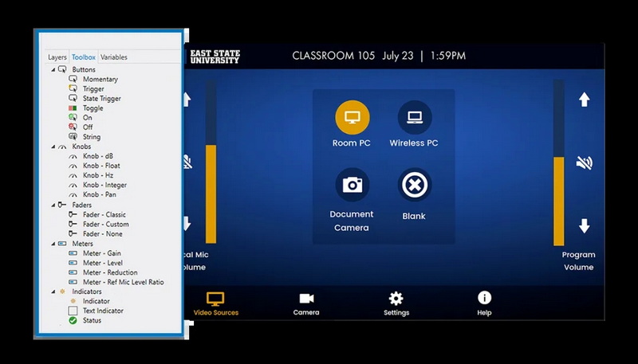Mute the Program Volume speaker
The image size is (638, 364).
pos(585,163)
